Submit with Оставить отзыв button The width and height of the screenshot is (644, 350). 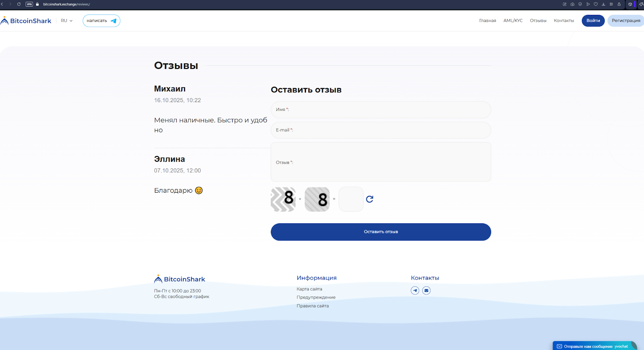pyautogui.click(x=381, y=232)
